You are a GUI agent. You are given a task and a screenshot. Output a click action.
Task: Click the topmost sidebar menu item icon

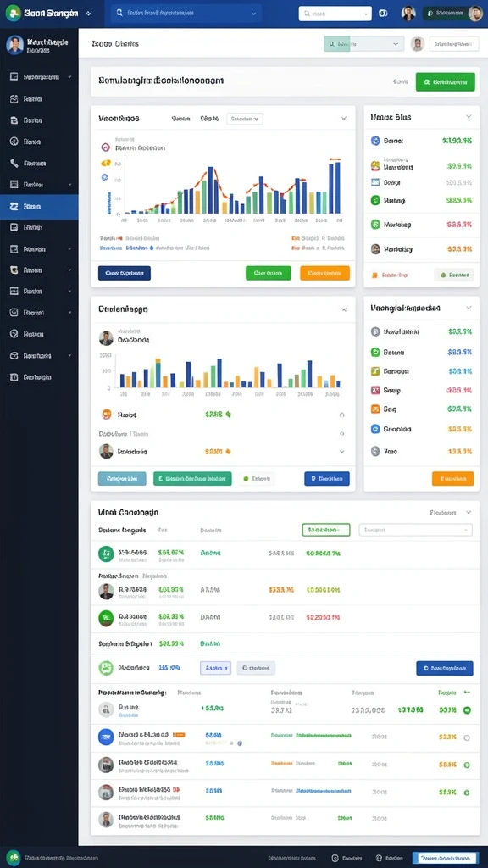pos(14,77)
